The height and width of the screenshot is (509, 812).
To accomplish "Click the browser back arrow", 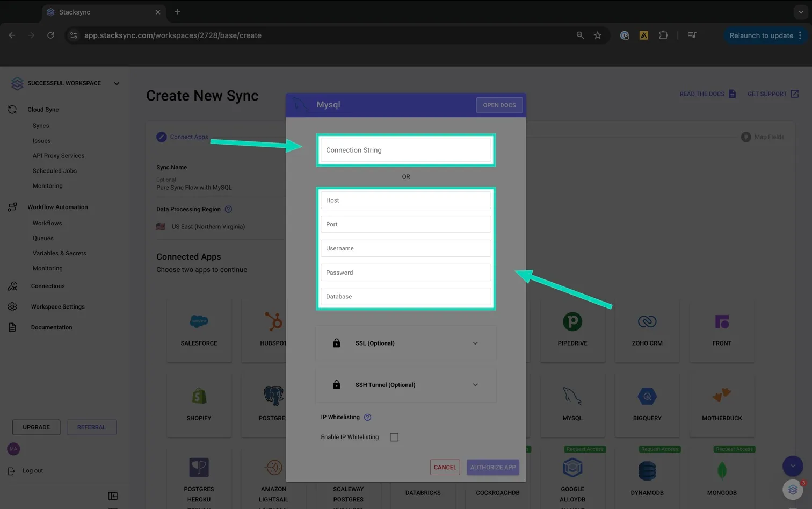I will (x=12, y=35).
